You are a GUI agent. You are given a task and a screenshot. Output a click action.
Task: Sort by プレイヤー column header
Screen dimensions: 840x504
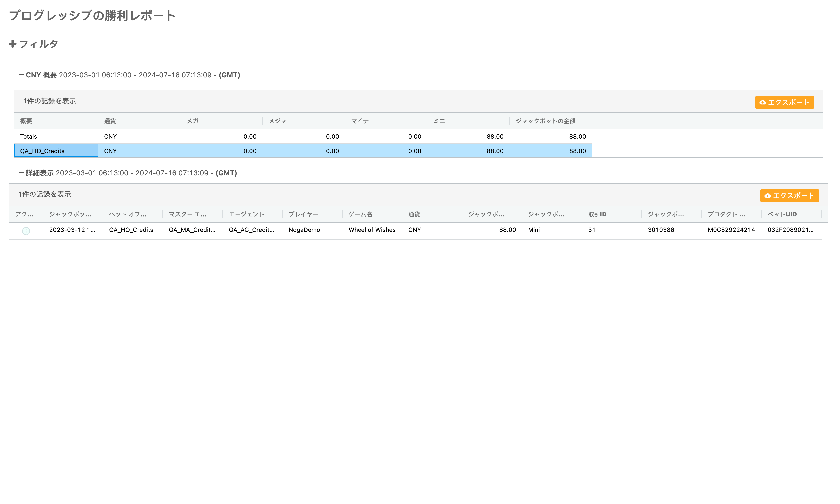tap(303, 214)
